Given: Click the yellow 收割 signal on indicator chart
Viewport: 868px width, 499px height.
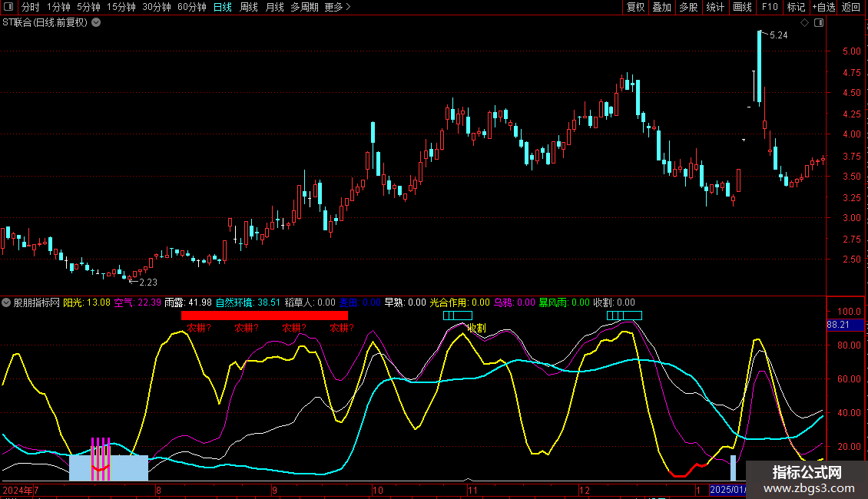Looking at the screenshot, I should tap(476, 328).
